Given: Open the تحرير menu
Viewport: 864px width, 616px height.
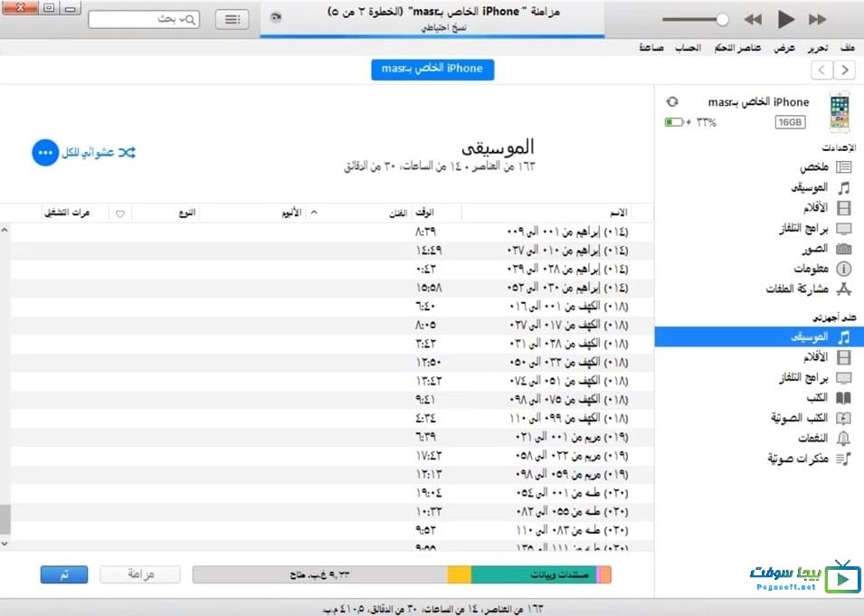Looking at the screenshot, I should click(818, 48).
